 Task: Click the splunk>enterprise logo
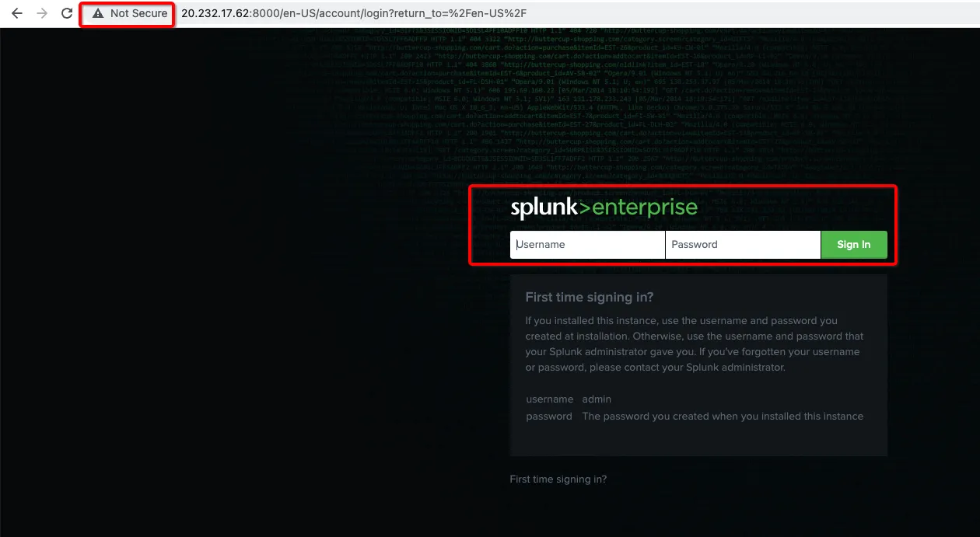pyautogui.click(x=604, y=208)
